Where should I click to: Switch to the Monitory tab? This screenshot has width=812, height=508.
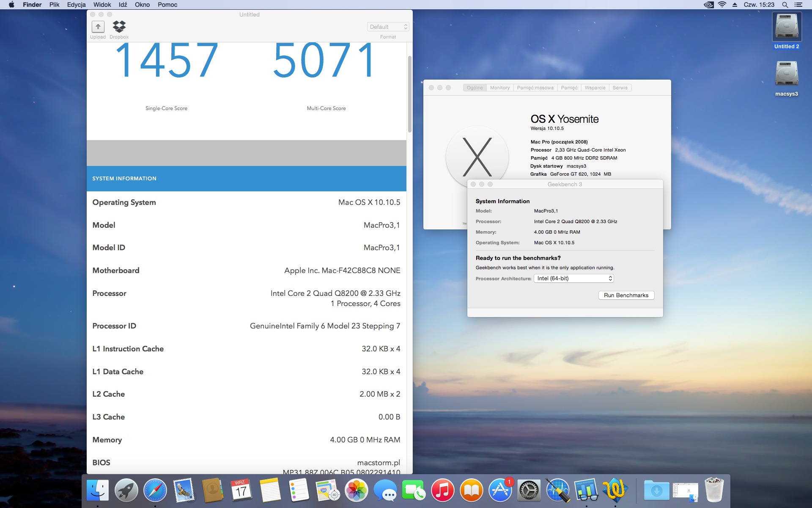point(499,88)
